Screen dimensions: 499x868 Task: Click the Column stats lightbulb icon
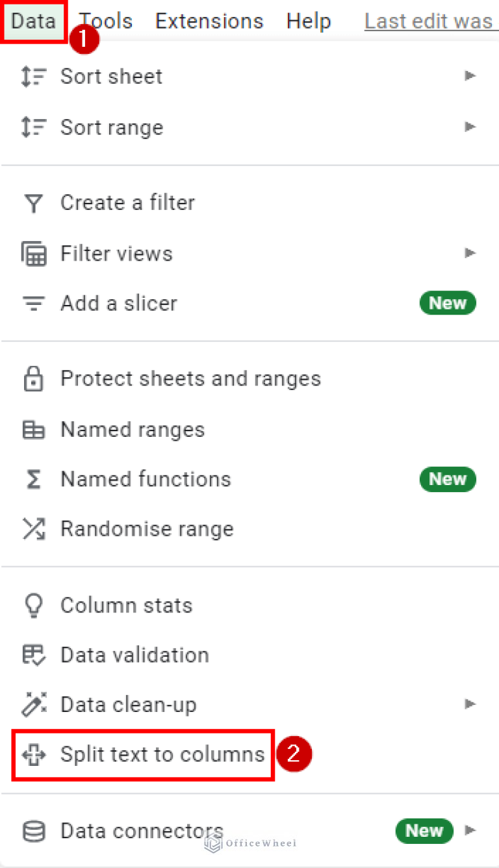pos(33,605)
